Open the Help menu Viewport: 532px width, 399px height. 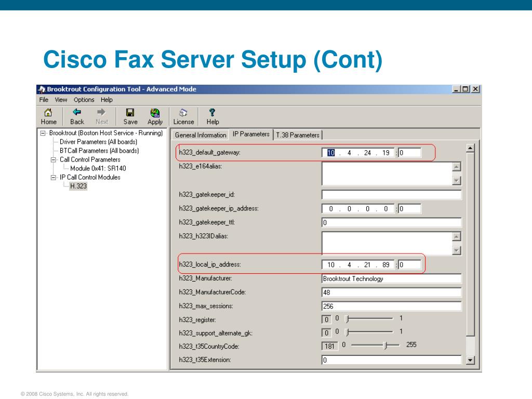click(x=107, y=100)
